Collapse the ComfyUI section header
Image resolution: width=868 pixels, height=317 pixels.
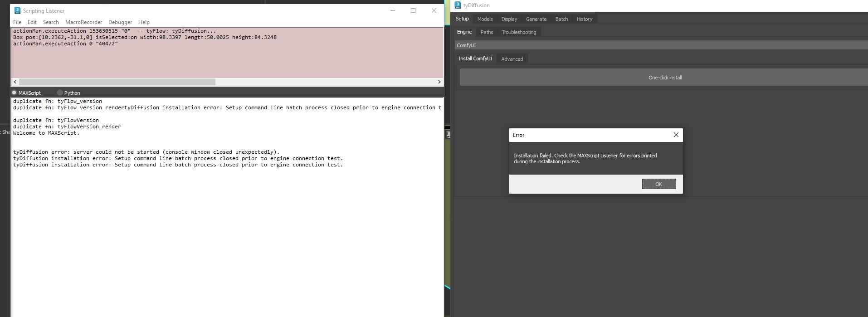661,45
